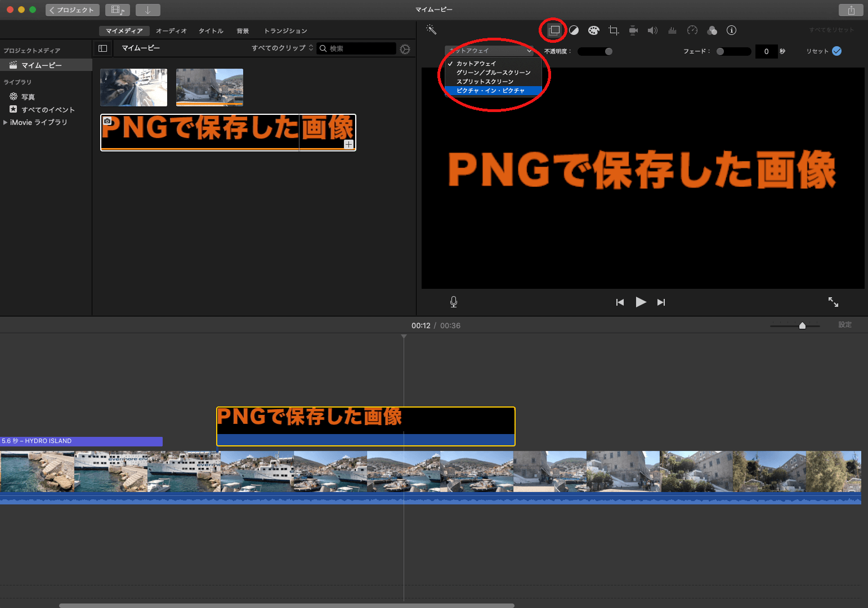Image resolution: width=868 pixels, height=608 pixels.
Task: Open the color correction palette tool
Action: tap(593, 30)
